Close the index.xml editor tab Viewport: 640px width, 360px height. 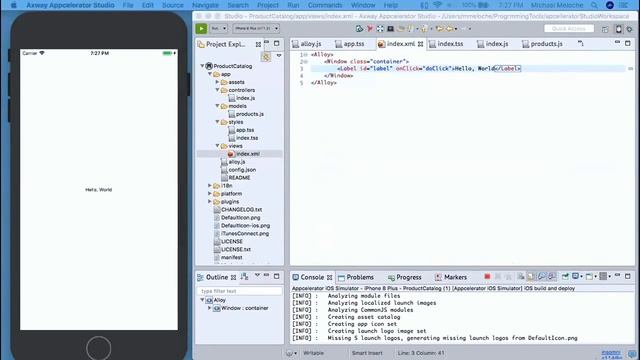click(420, 44)
